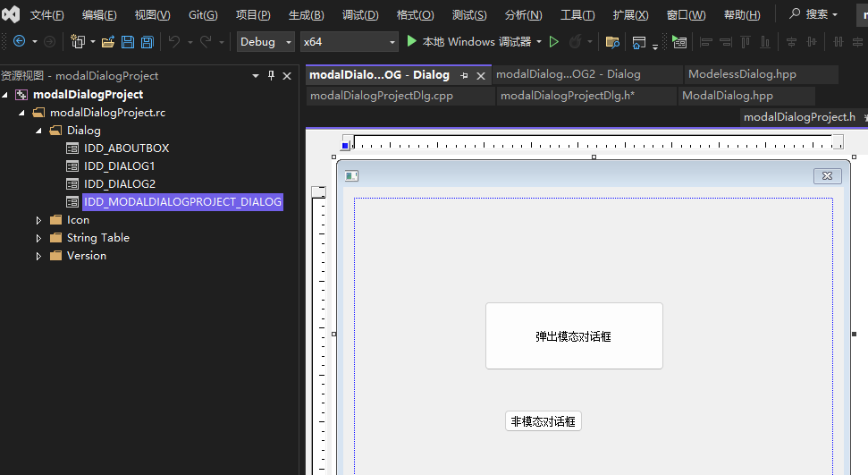Click the undo arrow icon
The height and width of the screenshot is (475, 868).
pos(174,41)
